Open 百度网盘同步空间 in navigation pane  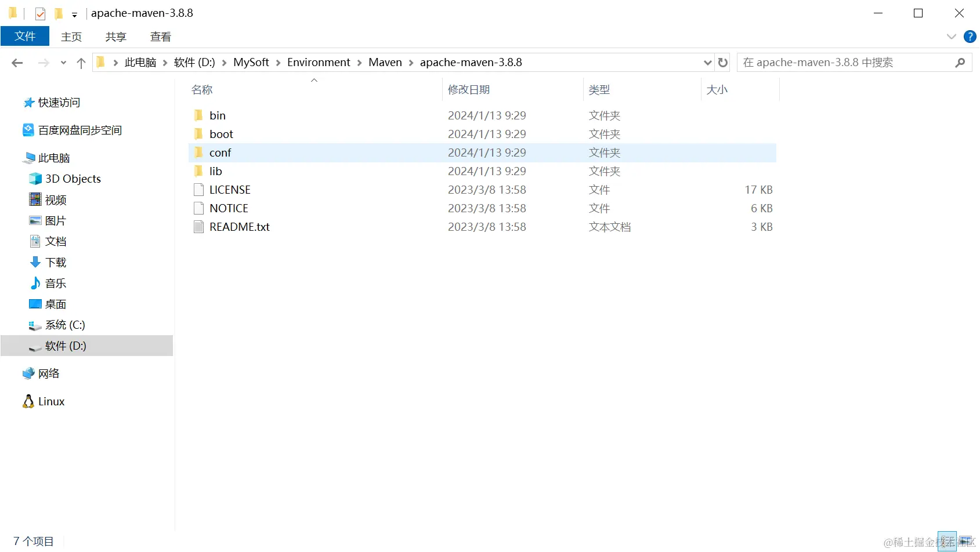pos(80,130)
